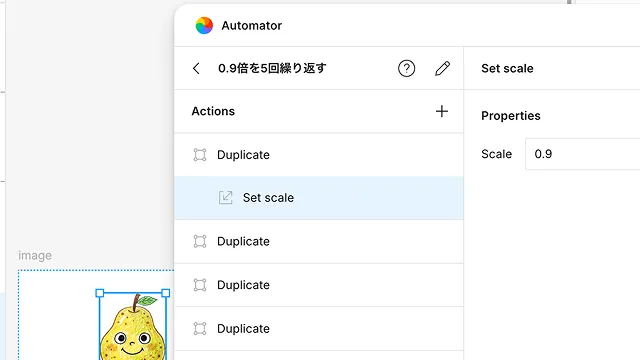Image resolution: width=640 pixels, height=360 pixels.
Task: Select the pear image on the canvas
Action: [x=133, y=327]
